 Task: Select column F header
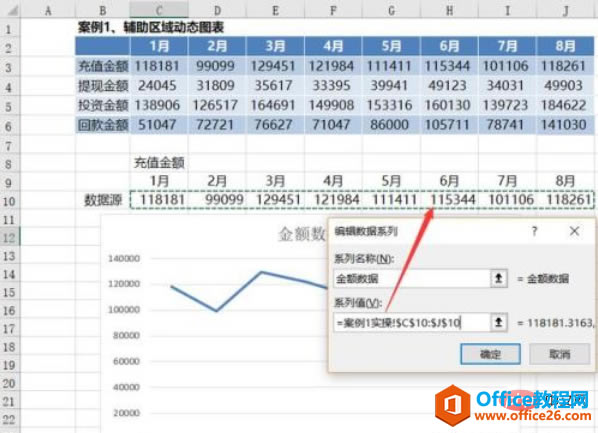333,10
